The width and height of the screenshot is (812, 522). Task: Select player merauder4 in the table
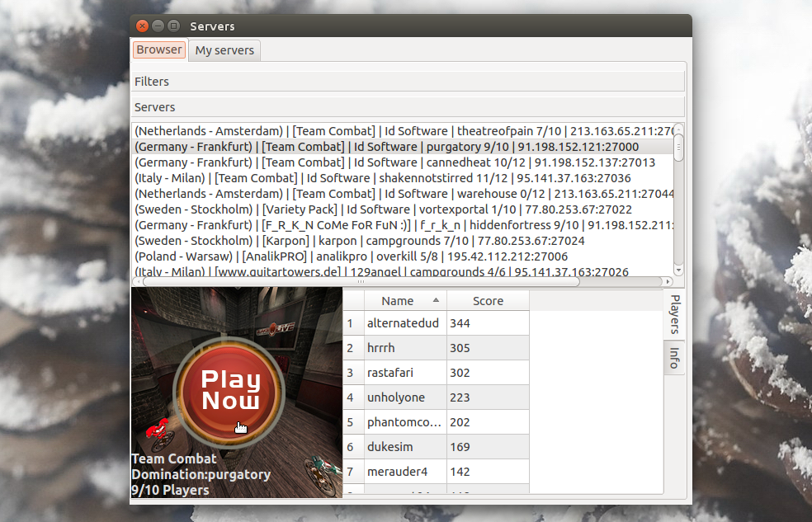[405, 472]
